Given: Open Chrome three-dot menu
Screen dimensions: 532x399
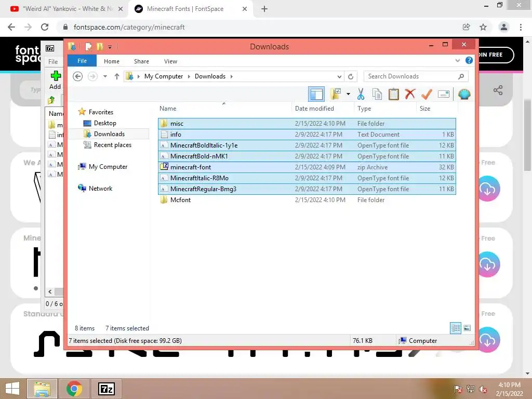Looking at the screenshot, I should (521, 27).
